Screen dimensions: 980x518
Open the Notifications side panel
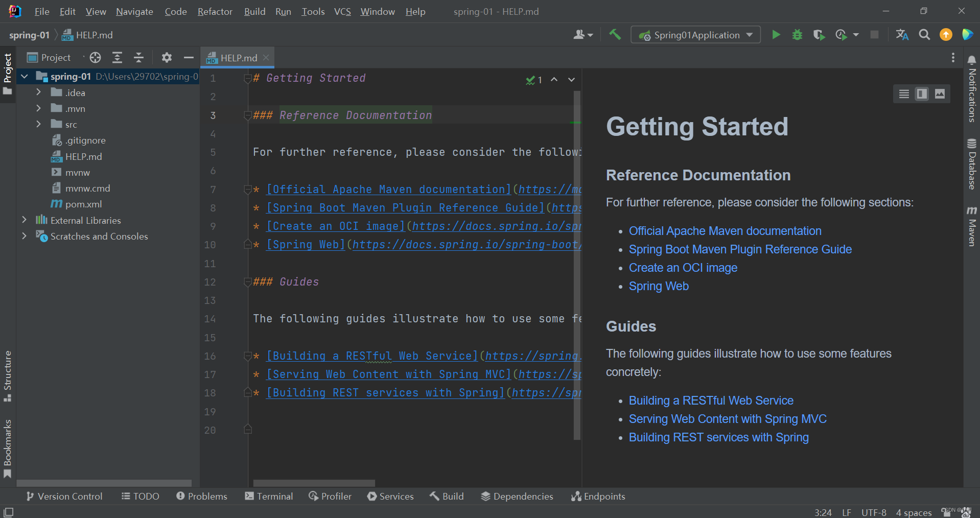(972, 88)
